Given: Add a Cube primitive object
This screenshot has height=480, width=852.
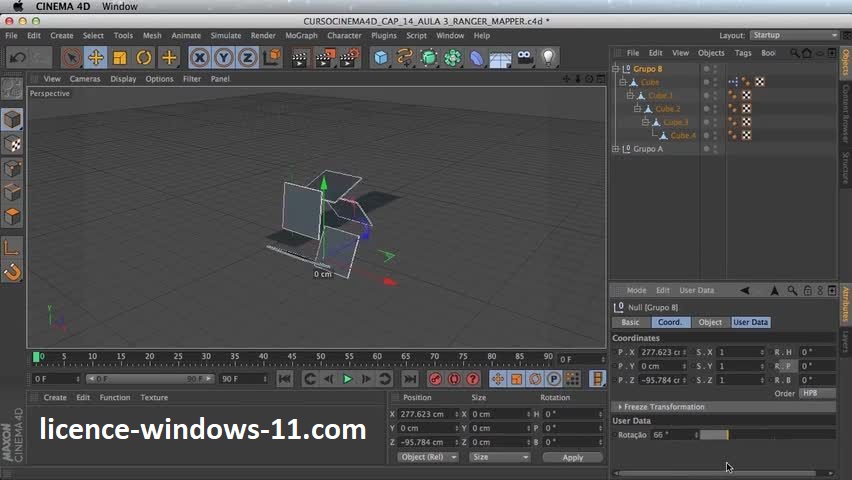Looking at the screenshot, I should 381,58.
